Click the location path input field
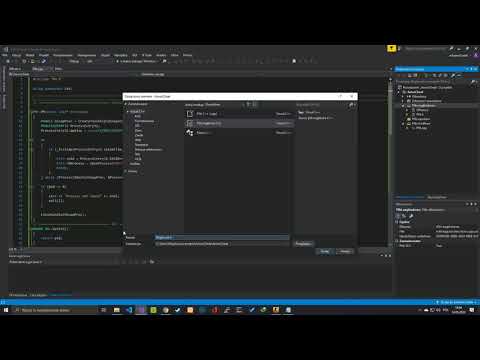 pos(222,244)
